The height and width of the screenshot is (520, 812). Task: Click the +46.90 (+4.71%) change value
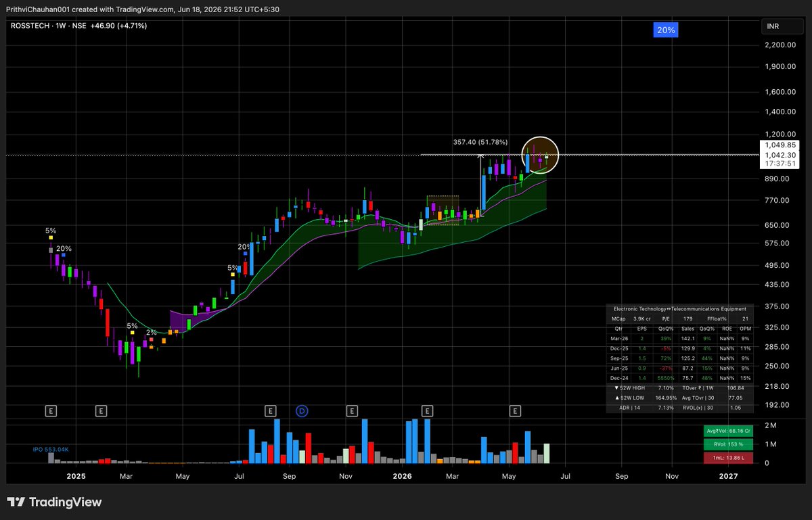118,26
